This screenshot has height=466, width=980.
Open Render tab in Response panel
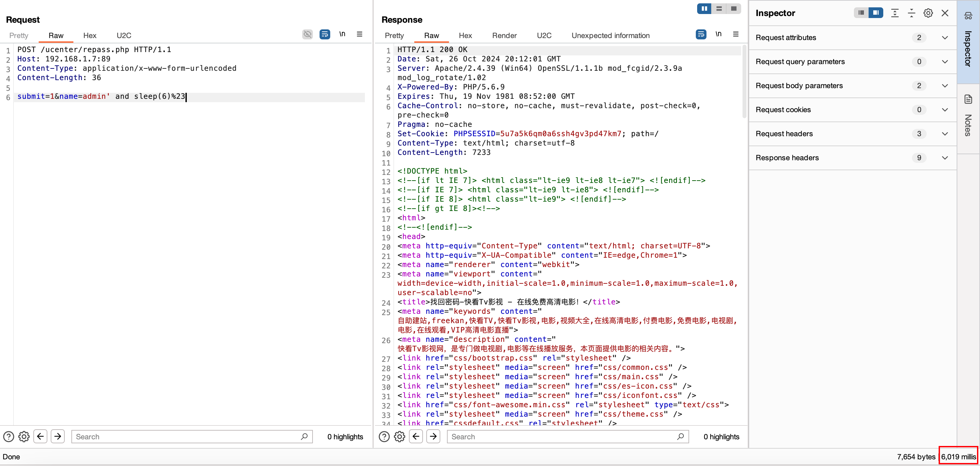coord(504,35)
